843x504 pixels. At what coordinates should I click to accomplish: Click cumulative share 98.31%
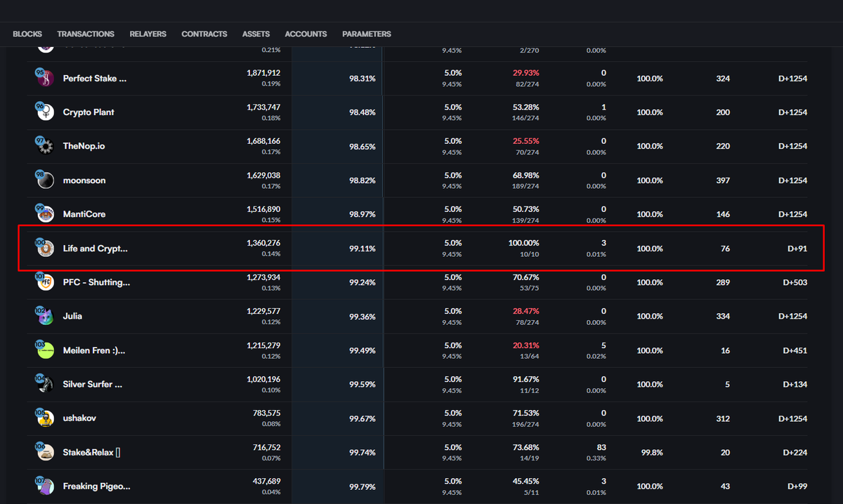pos(362,79)
